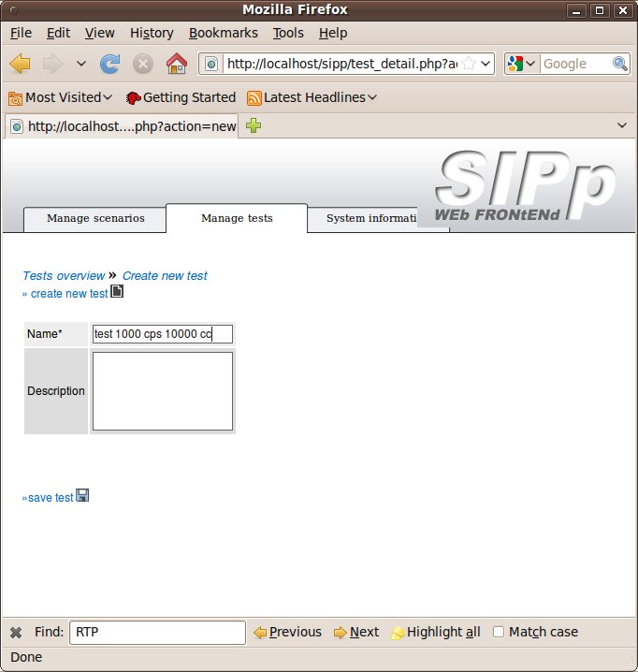The height and width of the screenshot is (672, 638).
Task: Switch to the System information tab
Action: [371, 219]
